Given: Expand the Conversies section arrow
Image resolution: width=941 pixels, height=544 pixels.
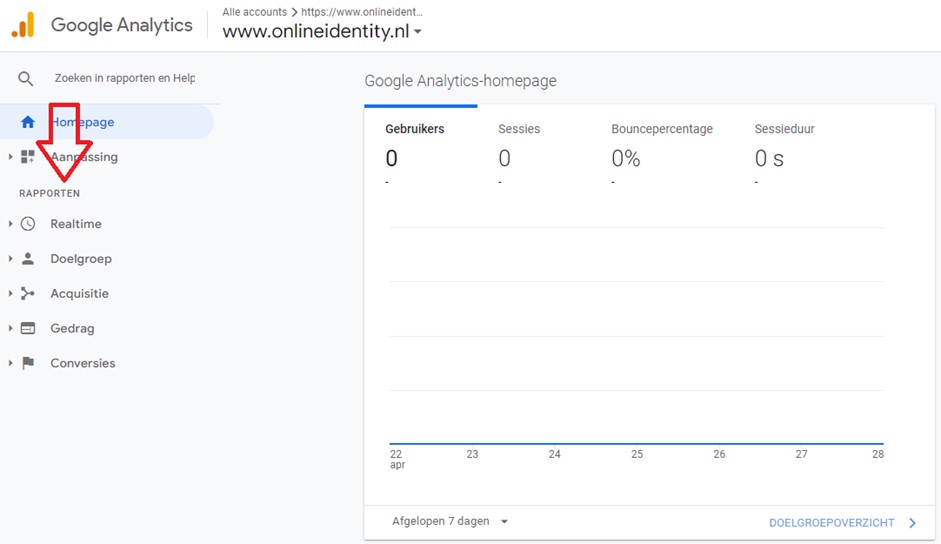Looking at the screenshot, I should tap(10, 363).
